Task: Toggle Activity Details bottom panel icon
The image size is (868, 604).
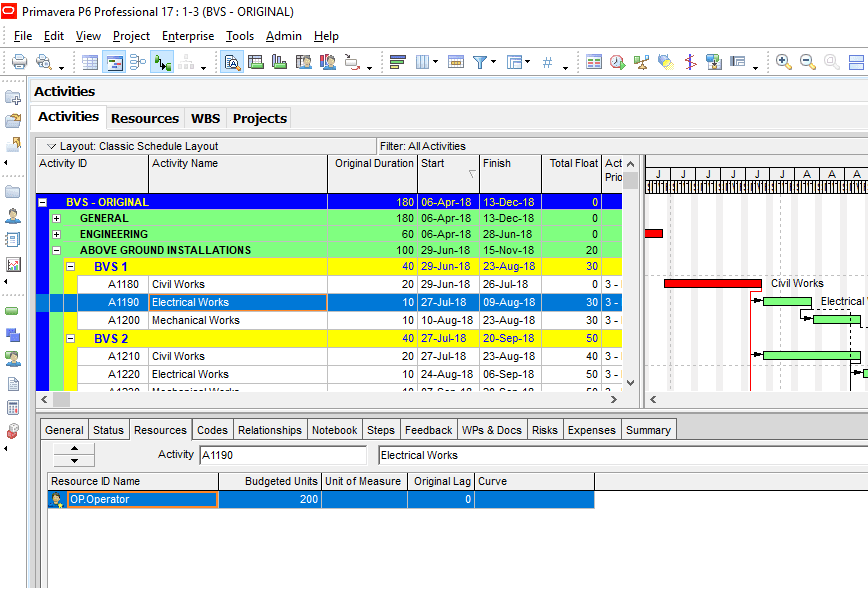Action: pos(232,62)
